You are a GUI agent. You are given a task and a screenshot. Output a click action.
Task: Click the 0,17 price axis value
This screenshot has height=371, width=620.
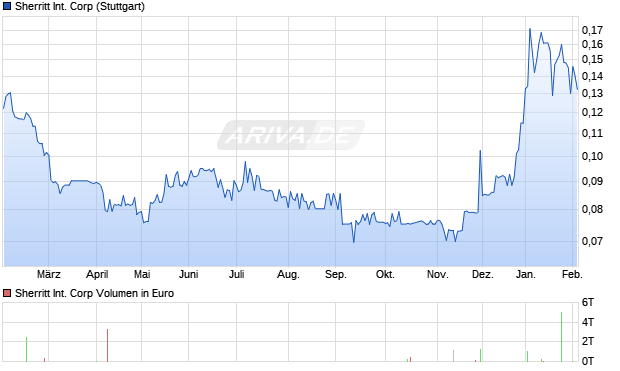click(x=592, y=30)
